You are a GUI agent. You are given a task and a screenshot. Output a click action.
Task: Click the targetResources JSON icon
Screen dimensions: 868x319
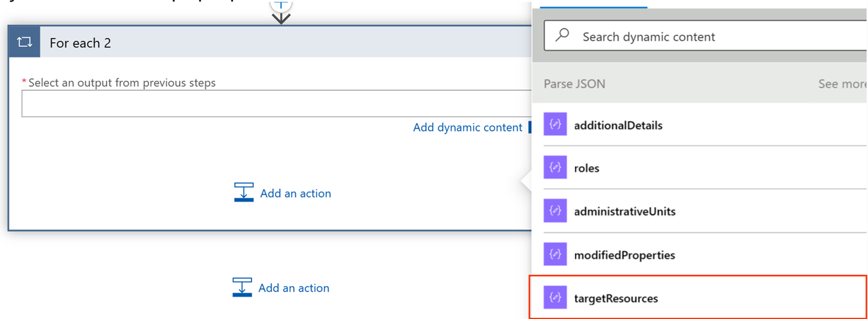point(555,298)
